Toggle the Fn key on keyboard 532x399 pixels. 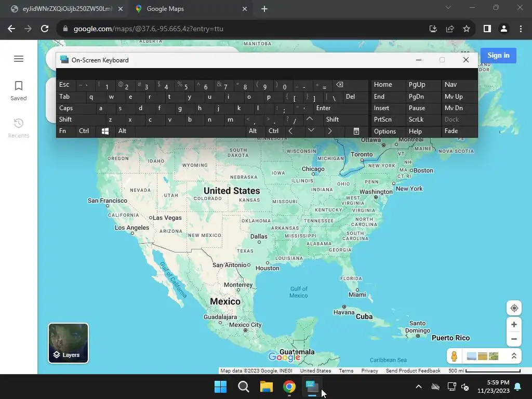pyautogui.click(x=66, y=131)
